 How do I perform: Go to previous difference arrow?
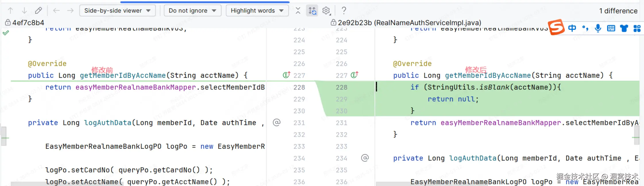(10, 11)
